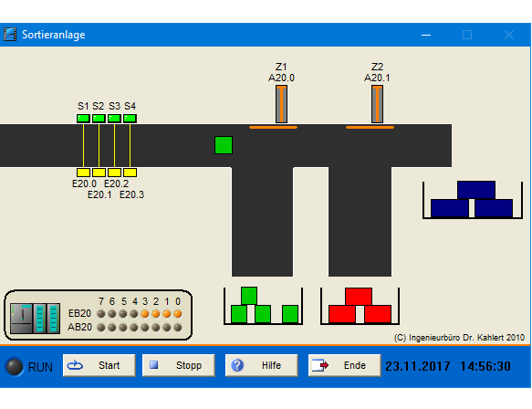
Task: Toggle EB20 input bit 3 LED
Action: pos(145,314)
